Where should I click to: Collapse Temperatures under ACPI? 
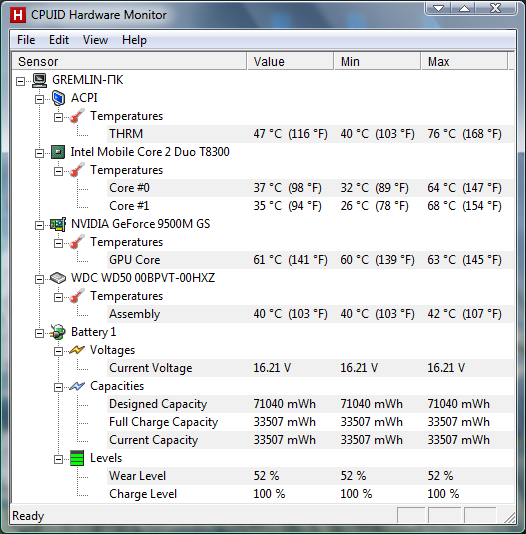pyautogui.click(x=59, y=117)
